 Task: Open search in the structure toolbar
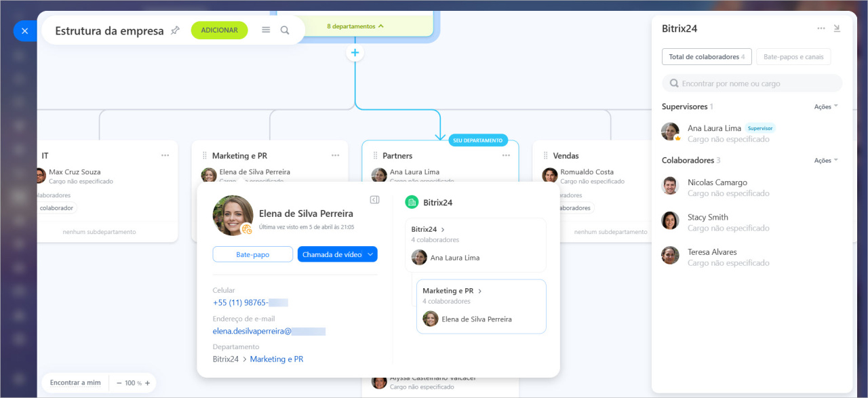tap(285, 31)
